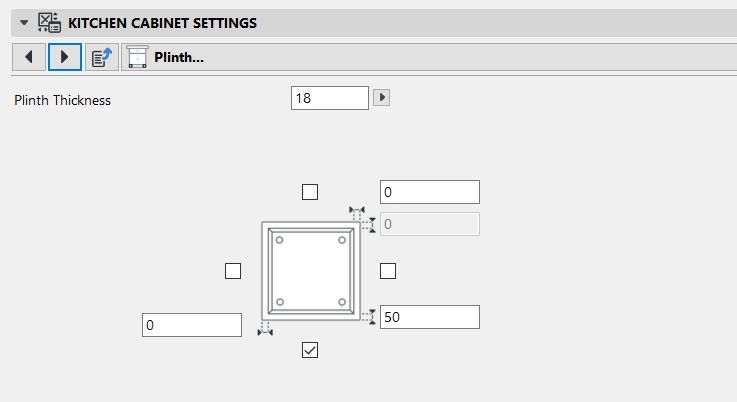Enable the plinth checkbox right of the diagram
This screenshot has width=737, height=402.
tap(388, 270)
